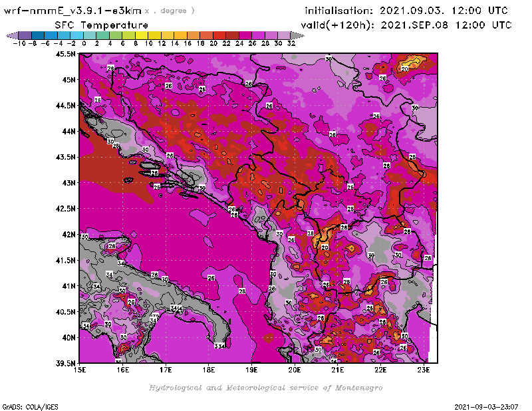Click the '43N' latitude label
This screenshot has width=532, height=411.
pos(68,183)
